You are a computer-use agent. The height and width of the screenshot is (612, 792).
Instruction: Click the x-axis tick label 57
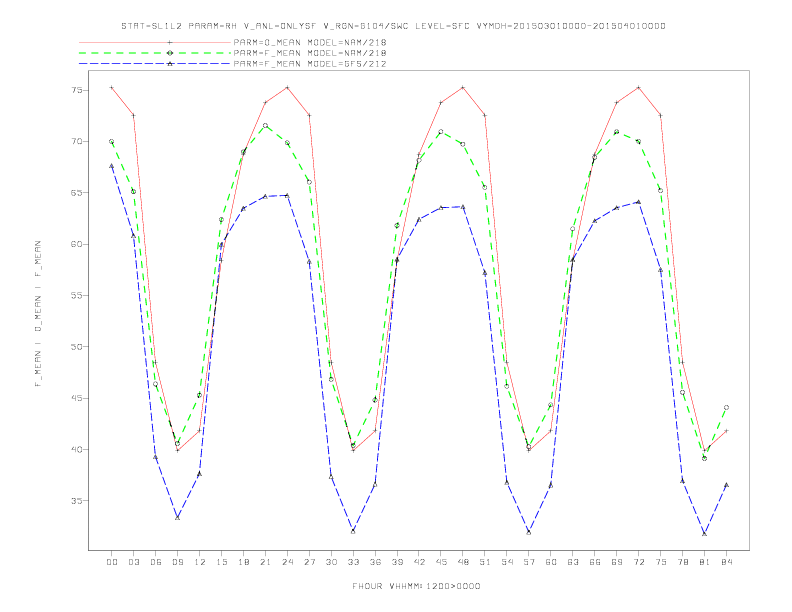(x=529, y=562)
